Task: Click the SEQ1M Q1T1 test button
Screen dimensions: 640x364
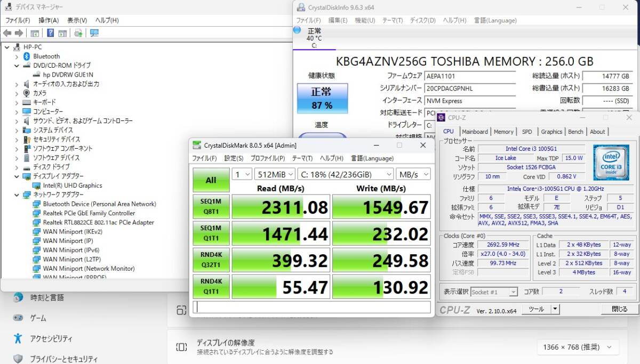Action: pyautogui.click(x=211, y=233)
